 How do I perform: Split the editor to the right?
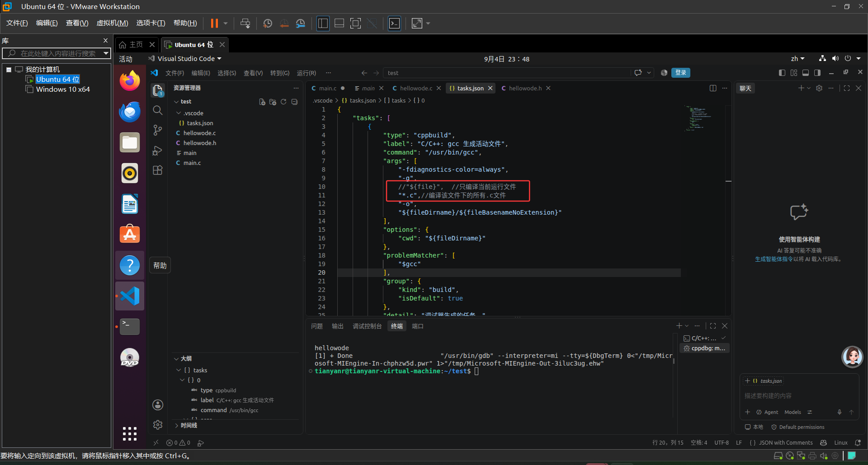tap(713, 88)
